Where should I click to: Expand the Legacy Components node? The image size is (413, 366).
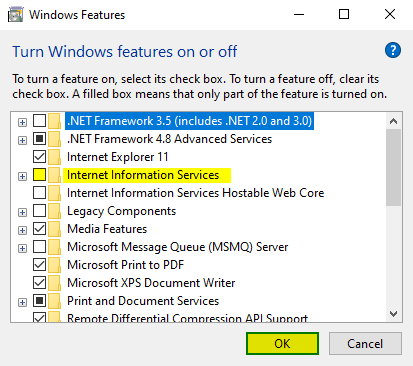pyautogui.click(x=22, y=212)
